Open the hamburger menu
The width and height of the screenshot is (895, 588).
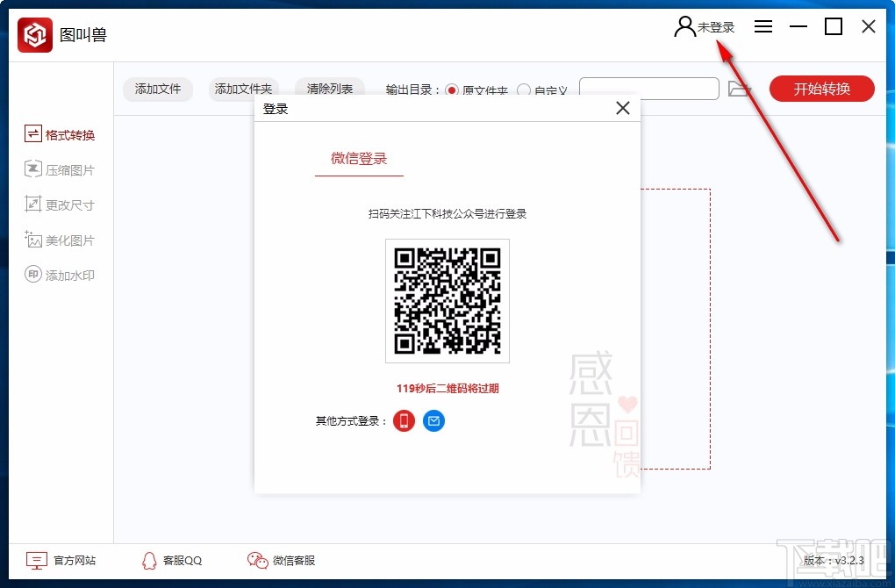pyautogui.click(x=763, y=26)
